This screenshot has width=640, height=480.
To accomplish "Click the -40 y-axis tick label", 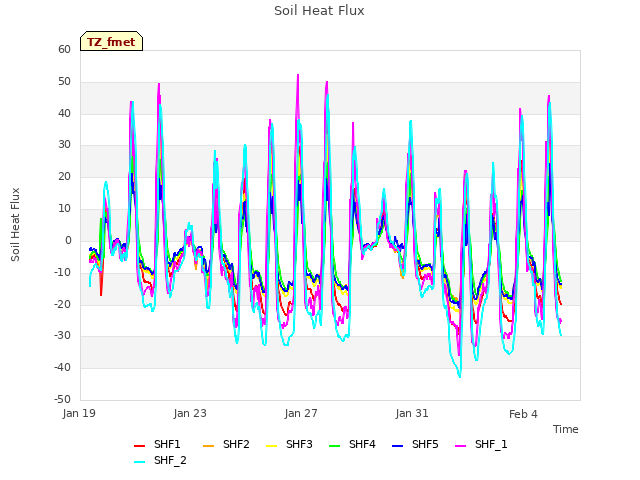I will 62,367.
